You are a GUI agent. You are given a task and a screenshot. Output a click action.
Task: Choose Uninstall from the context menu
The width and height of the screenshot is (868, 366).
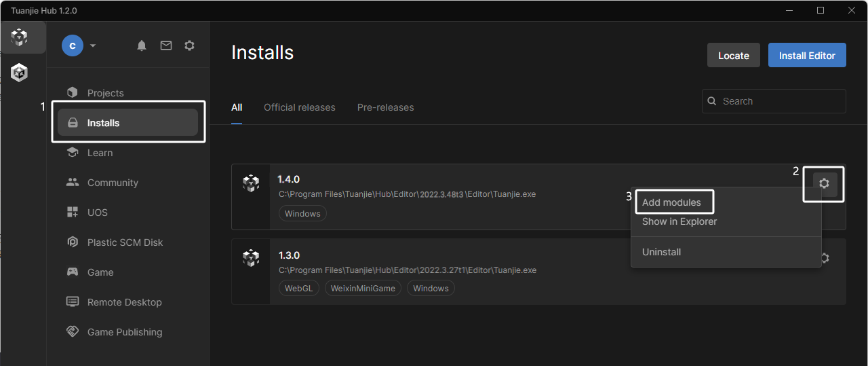[661, 252]
